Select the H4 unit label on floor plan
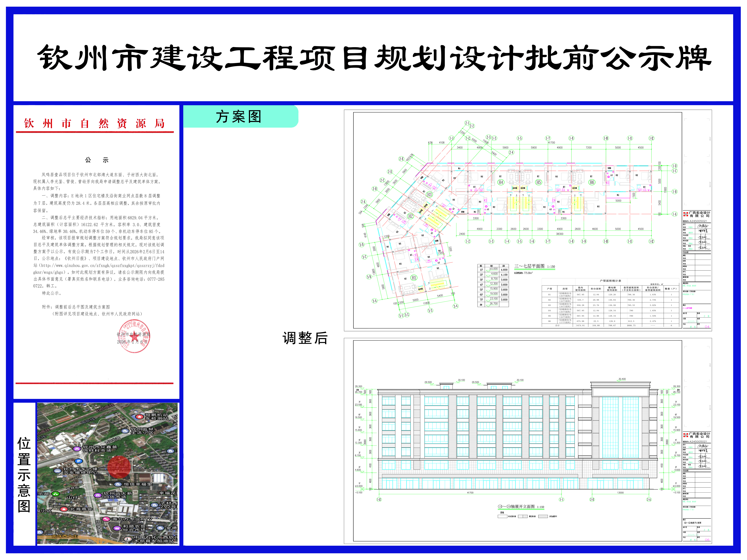 point(501,182)
